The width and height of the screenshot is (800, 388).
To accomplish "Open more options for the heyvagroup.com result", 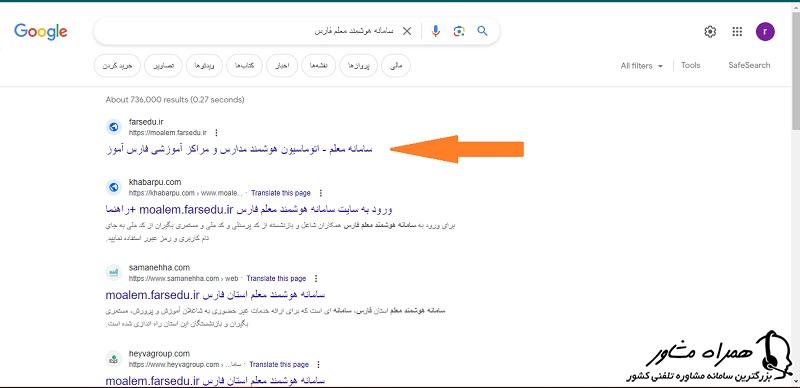I will coord(319,365).
